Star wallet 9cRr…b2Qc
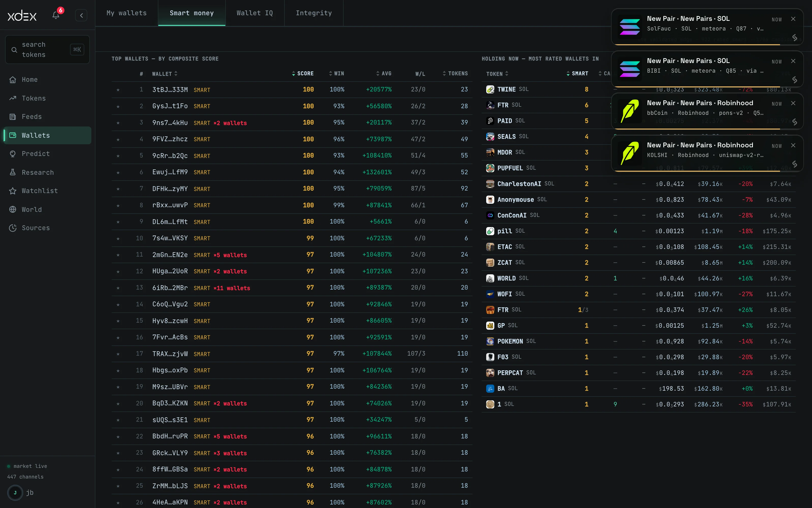Image resolution: width=812 pixels, height=508 pixels. (118, 156)
